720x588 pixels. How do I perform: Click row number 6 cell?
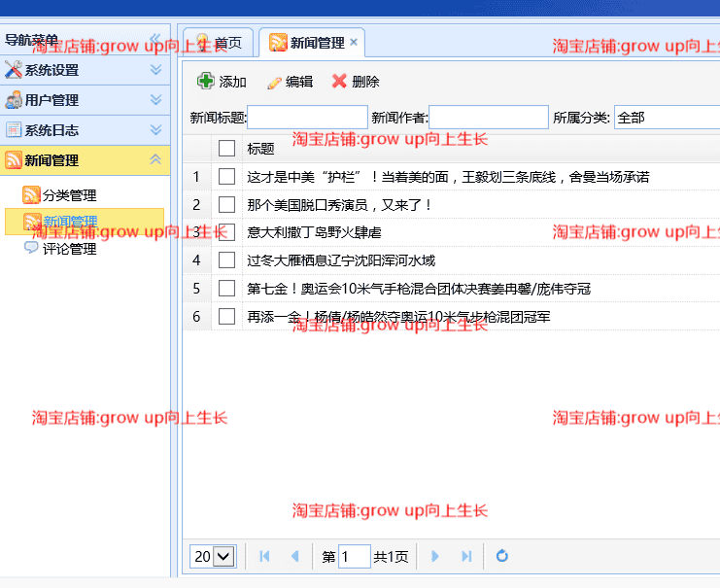tap(196, 317)
